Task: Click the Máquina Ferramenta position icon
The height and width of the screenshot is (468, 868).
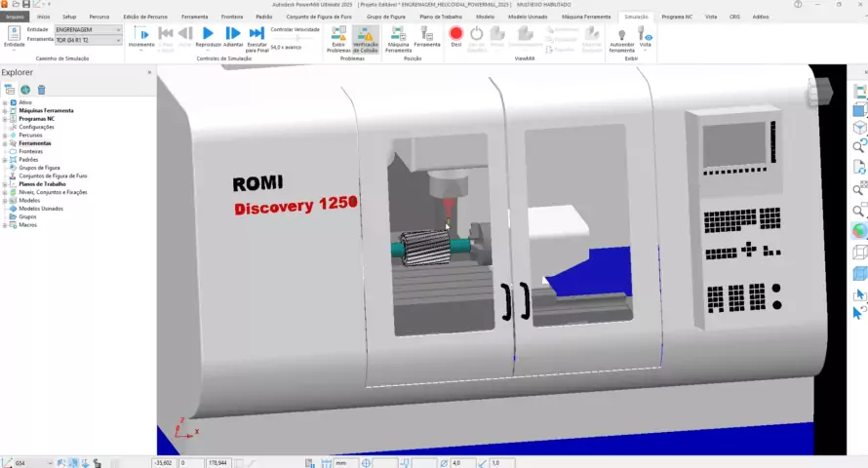Action: pyautogui.click(x=398, y=38)
